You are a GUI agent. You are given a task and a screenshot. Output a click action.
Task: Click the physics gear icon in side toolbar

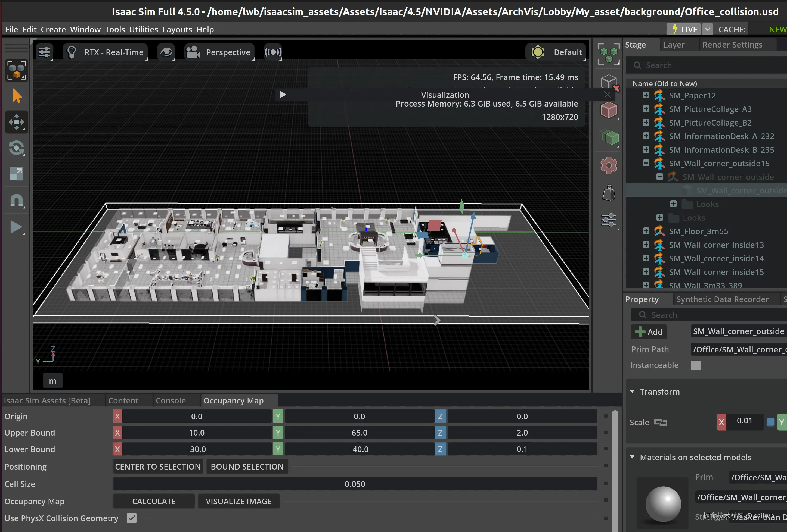click(609, 165)
